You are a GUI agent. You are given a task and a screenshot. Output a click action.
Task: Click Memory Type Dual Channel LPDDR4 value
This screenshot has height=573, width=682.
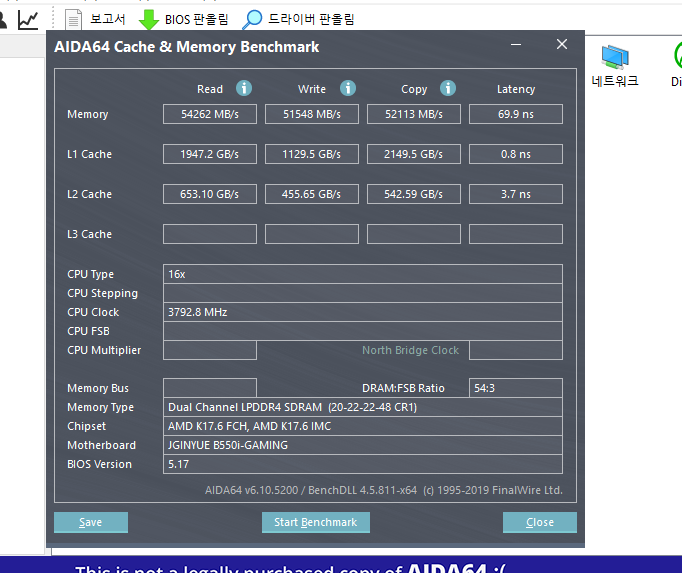(363, 407)
